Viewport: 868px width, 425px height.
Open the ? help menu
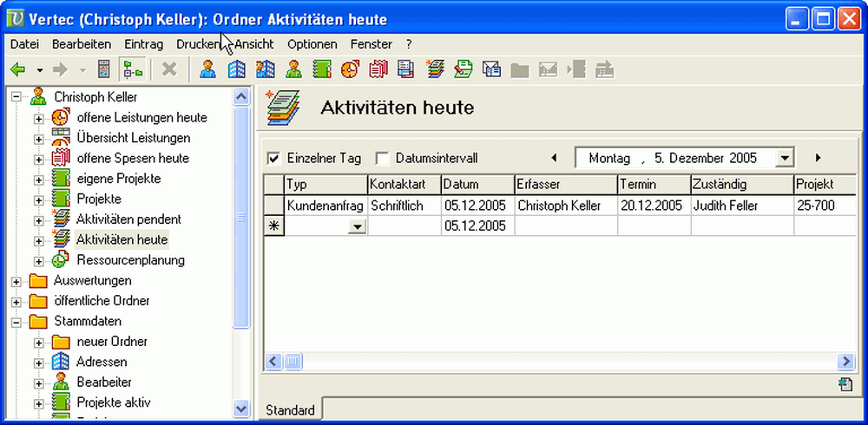[409, 43]
